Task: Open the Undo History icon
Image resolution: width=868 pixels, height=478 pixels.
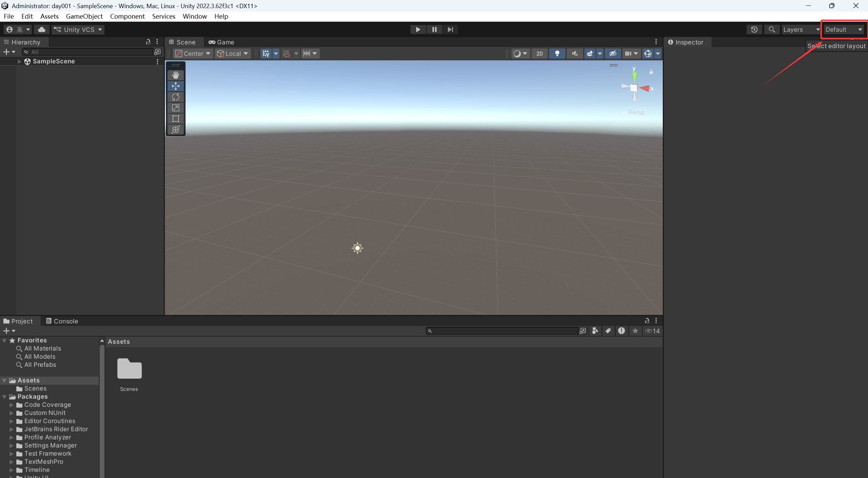Action: point(754,29)
